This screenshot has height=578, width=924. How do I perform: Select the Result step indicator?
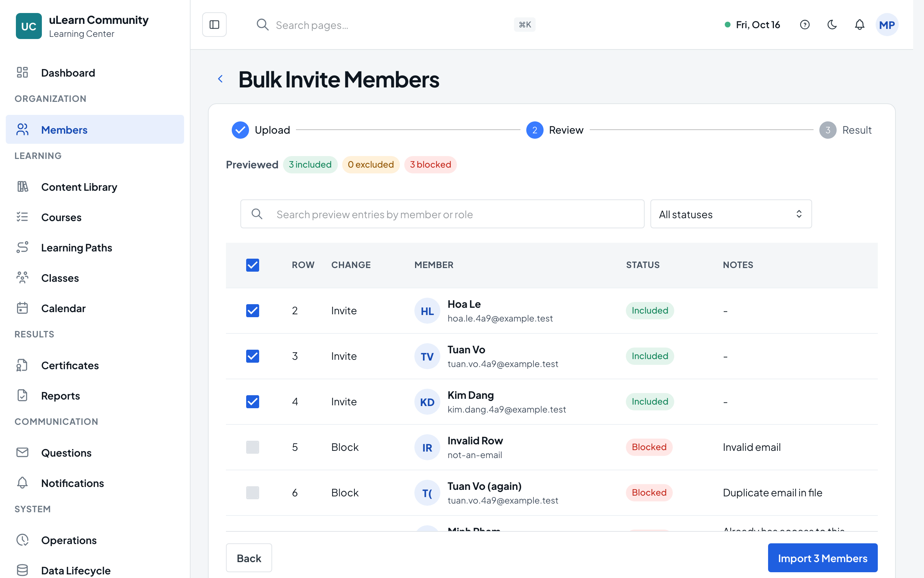click(845, 130)
